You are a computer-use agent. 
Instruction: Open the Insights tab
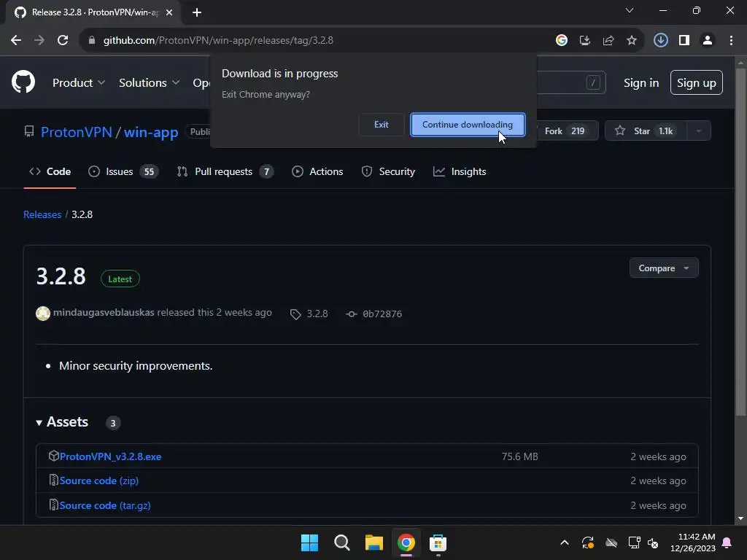(460, 171)
